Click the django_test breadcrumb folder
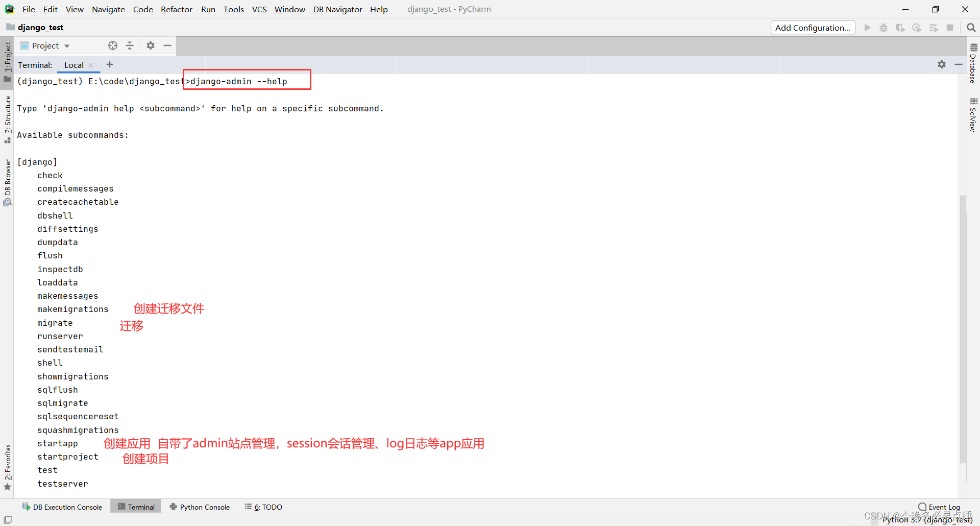This screenshot has width=980, height=526. (x=35, y=27)
